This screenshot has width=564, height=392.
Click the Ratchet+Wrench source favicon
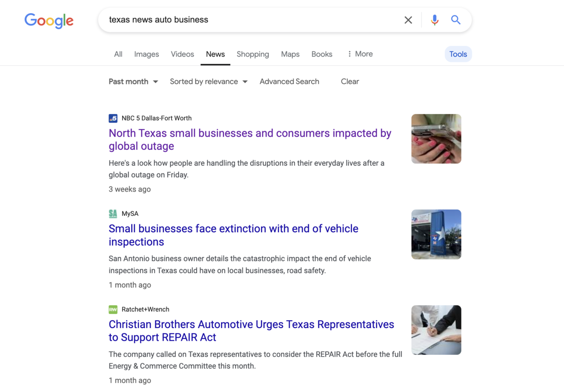(113, 309)
